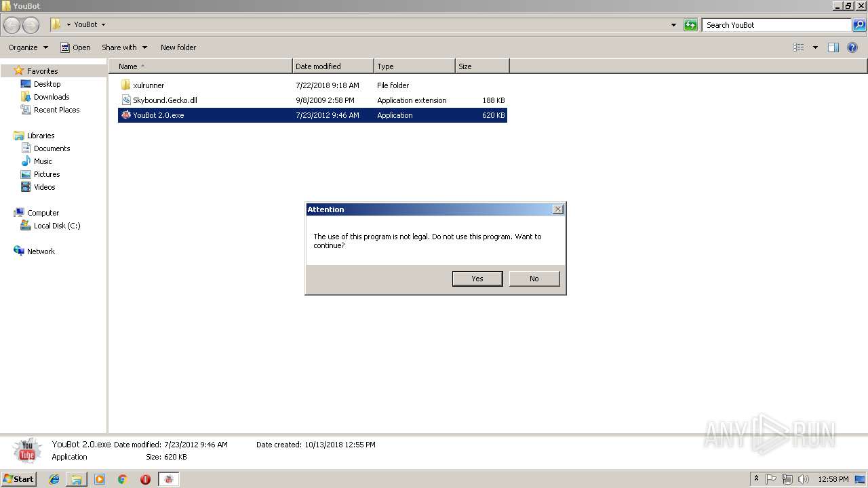Click the Skybound.Gecko.dll file icon
The image size is (868, 488).
click(125, 100)
